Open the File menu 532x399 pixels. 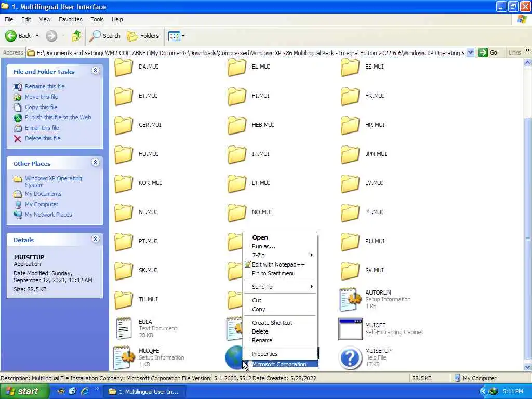[9, 19]
